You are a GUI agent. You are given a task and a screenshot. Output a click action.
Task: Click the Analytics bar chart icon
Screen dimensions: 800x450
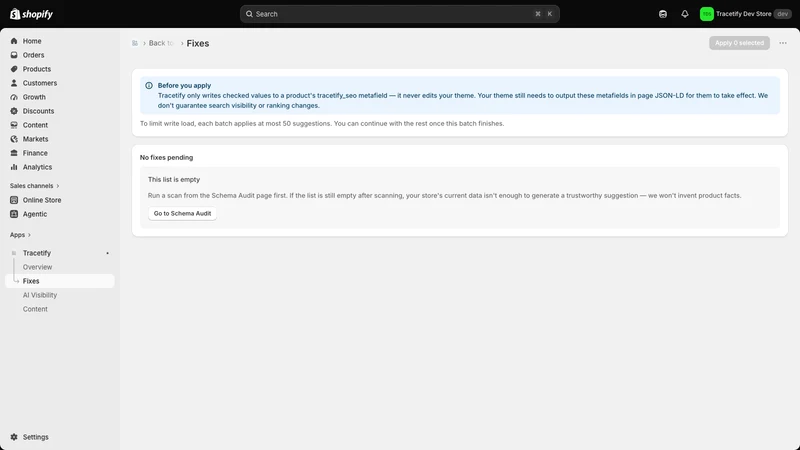click(14, 167)
